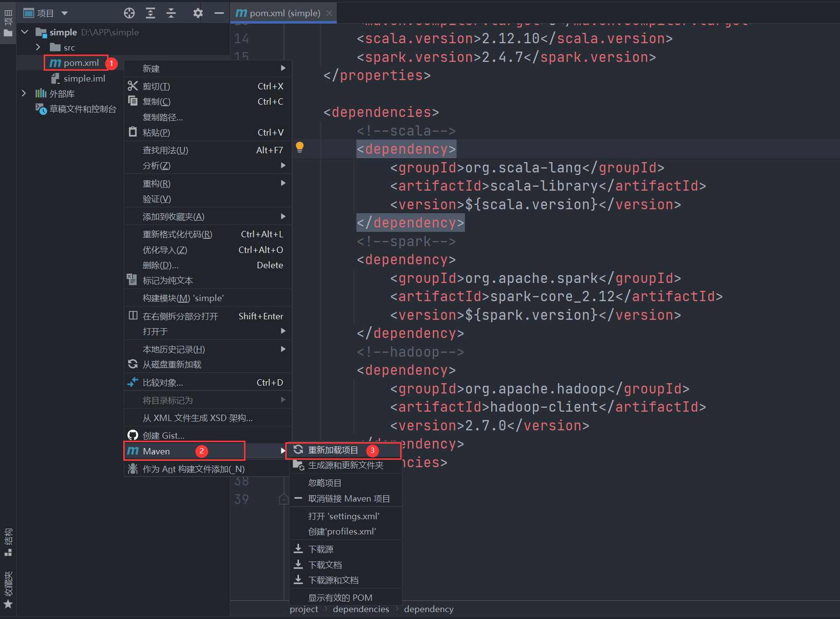This screenshot has height=619, width=840.
Task: Choose 复制路径... from context menu
Action: pyautogui.click(x=208, y=117)
